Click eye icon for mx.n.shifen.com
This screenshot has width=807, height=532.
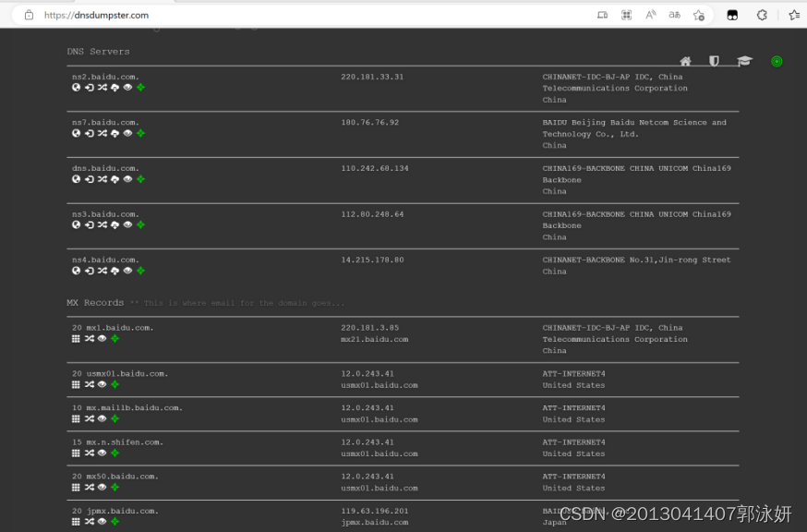102,453
